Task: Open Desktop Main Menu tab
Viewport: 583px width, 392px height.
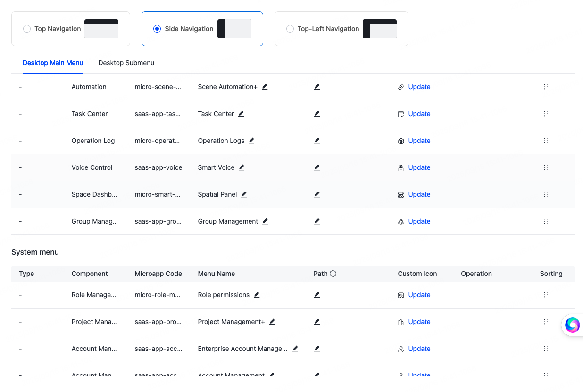Action: tap(53, 63)
